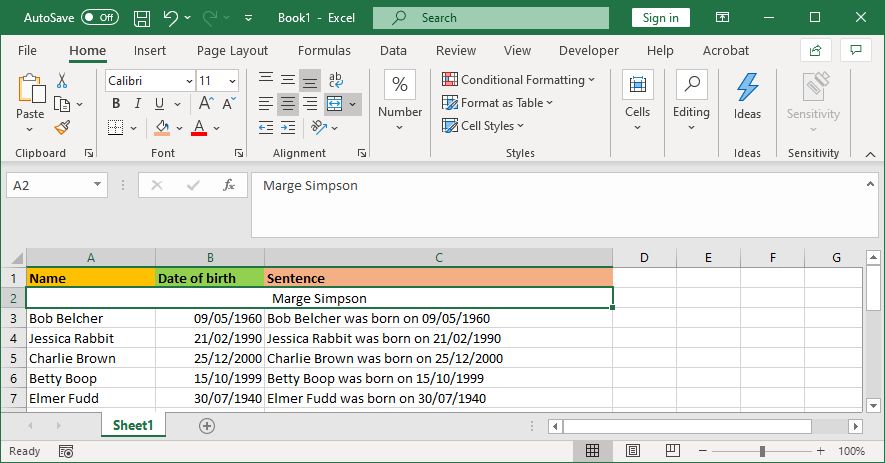Click the Insert Function fx icon
Image resolution: width=885 pixels, height=463 pixels.
[229, 185]
